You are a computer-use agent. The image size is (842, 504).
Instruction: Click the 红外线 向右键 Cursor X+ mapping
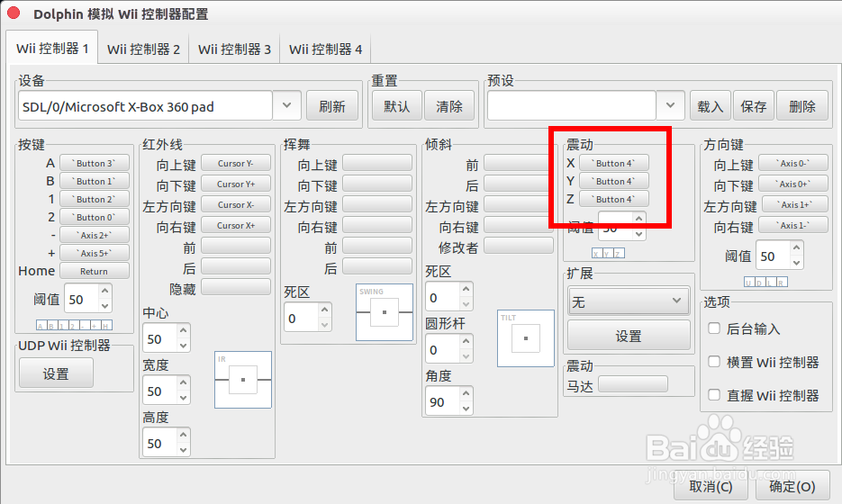[x=236, y=225]
